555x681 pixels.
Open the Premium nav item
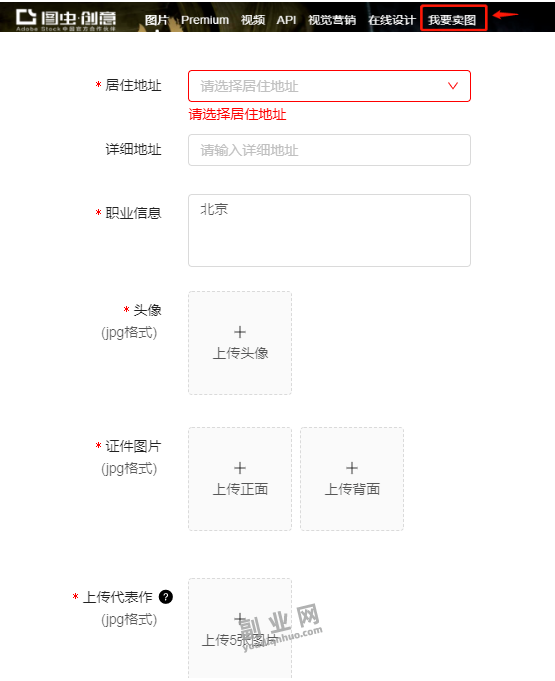click(205, 20)
